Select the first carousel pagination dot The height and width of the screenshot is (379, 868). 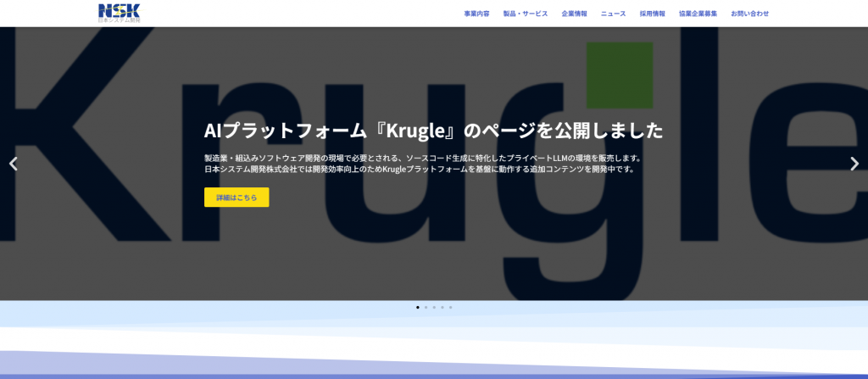point(417,307)
